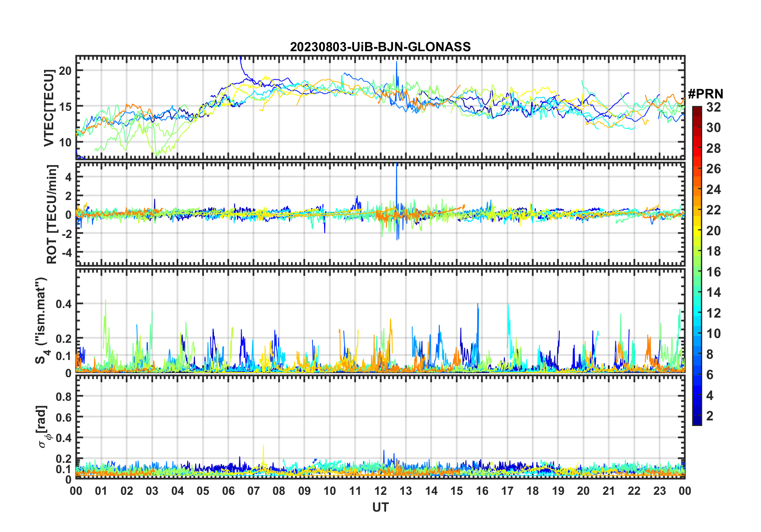Viewport: 761px width, 532px height.
Task: Click sigma phi y-axis tick 0.6
Action: pos(64,417)
